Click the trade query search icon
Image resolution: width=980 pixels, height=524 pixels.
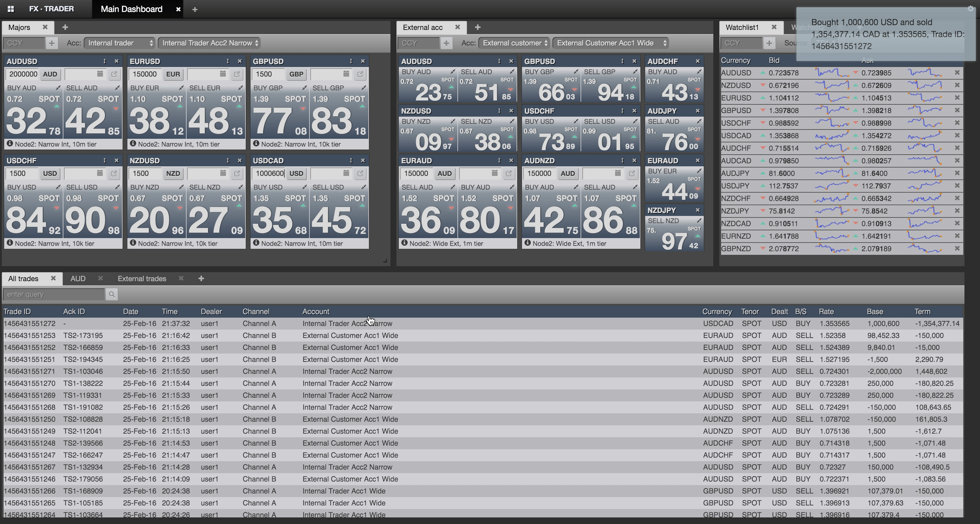coord(112,294)
